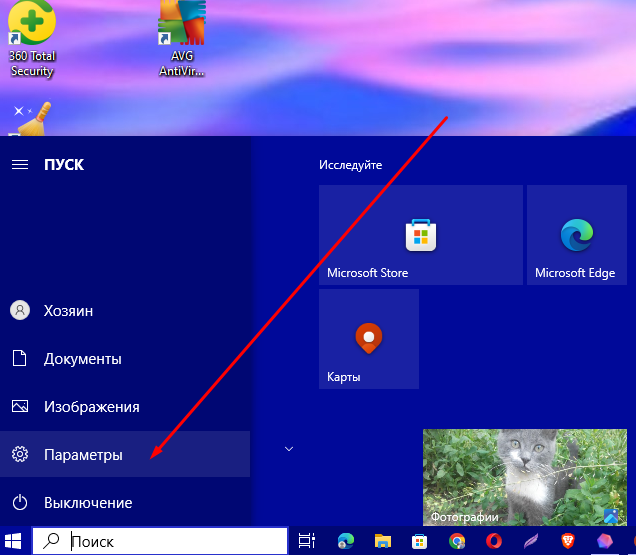Image resolution: width=636 pixels, height=555 pixels.
Task: Open Изображения from the Start menu
Action: tap(125, 407)
